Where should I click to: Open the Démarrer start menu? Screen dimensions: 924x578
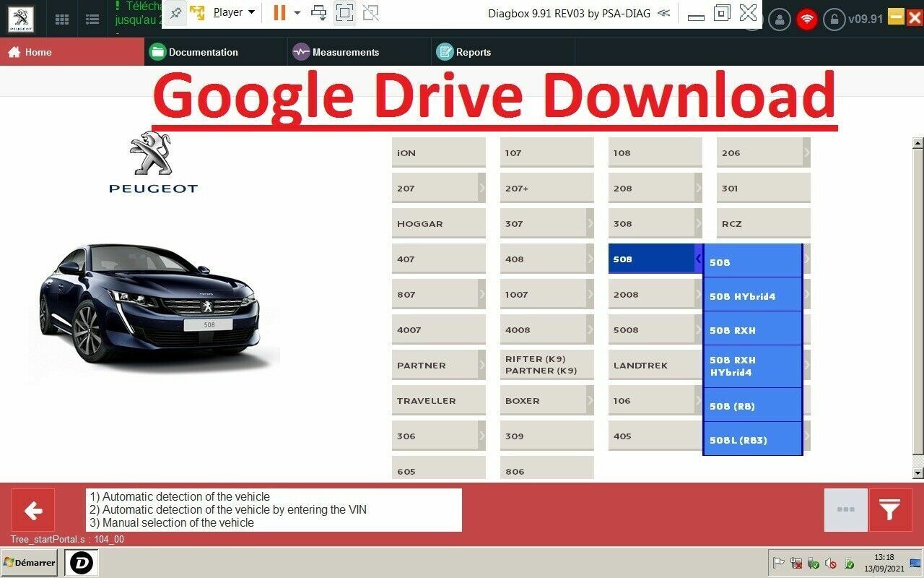[x=29, y=563]
